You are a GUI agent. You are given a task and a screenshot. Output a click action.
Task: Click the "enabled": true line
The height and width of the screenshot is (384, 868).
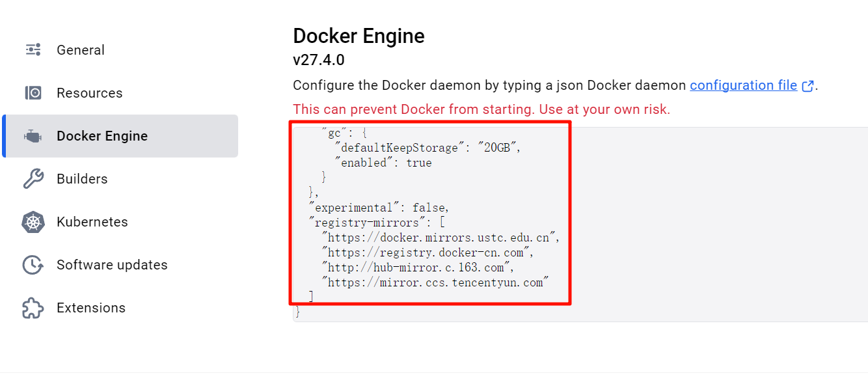383,163
